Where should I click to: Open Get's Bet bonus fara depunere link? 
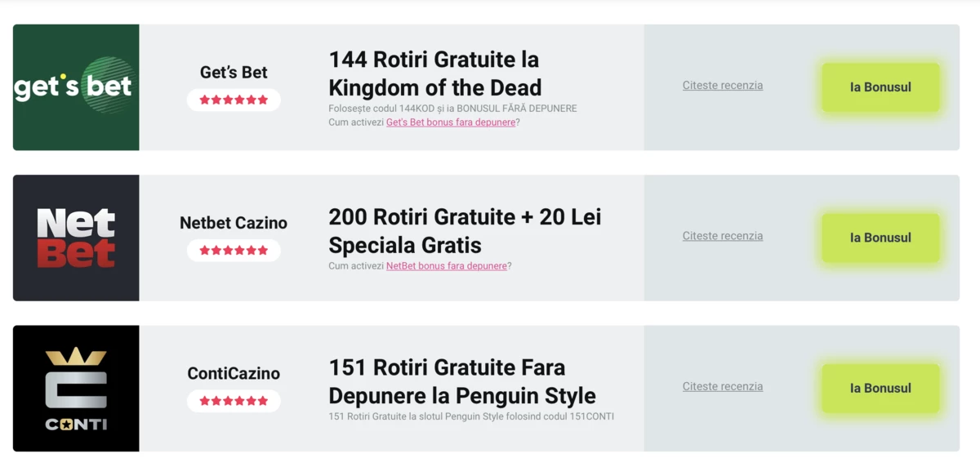point(451,122)
